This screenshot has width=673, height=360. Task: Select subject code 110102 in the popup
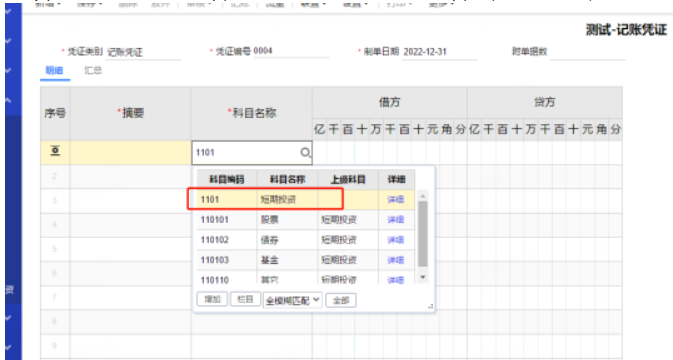[215, 240]
